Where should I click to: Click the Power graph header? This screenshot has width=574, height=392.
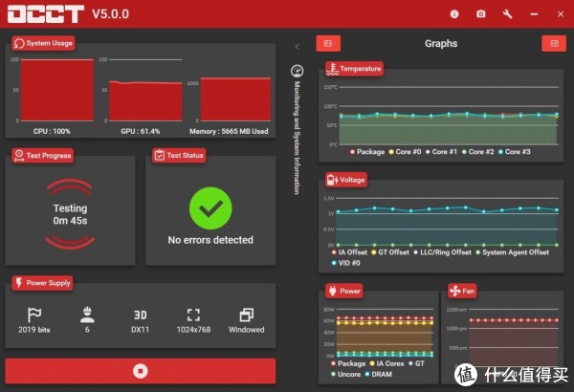344,291
